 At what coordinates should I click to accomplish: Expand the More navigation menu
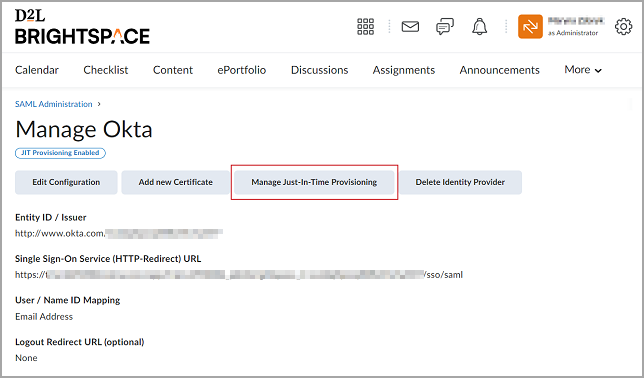pyautogui.click(x=583, y=70)
